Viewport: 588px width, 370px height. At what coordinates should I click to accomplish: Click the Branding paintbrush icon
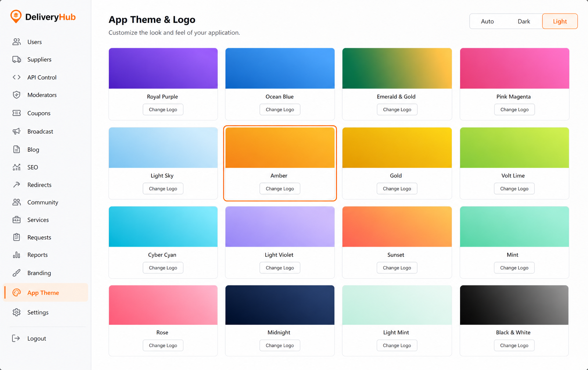[x=17, y=273]
